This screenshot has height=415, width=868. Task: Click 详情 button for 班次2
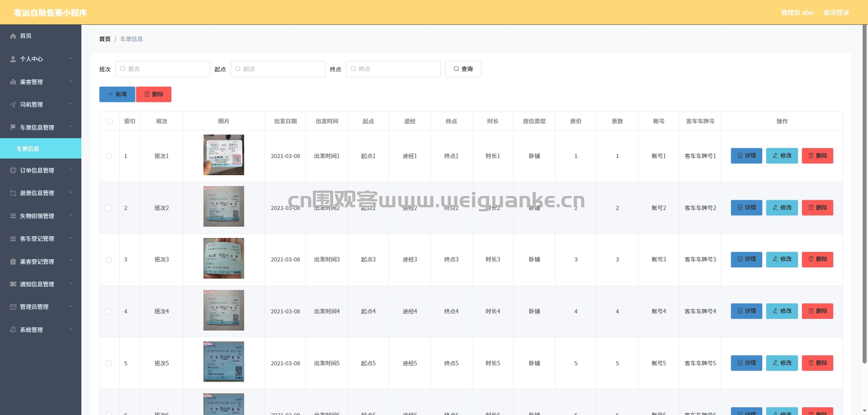[x=746, y=208]
